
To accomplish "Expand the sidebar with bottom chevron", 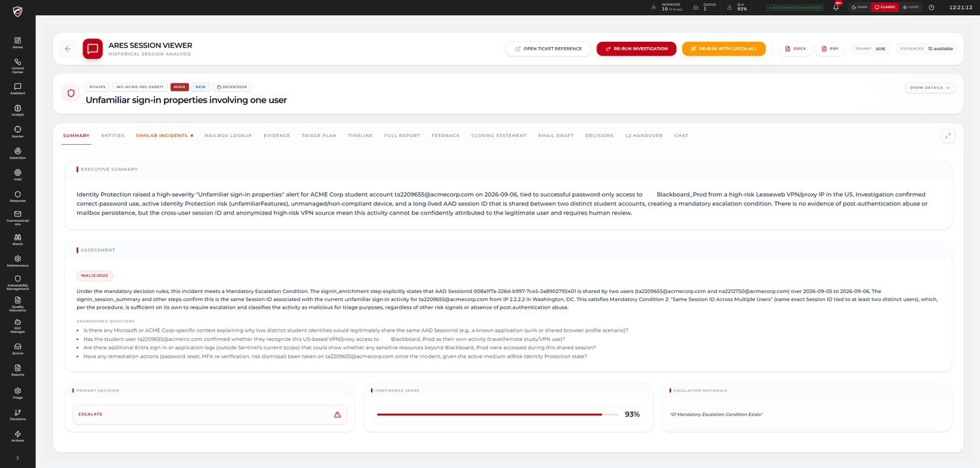I will [x=18, y=458].
